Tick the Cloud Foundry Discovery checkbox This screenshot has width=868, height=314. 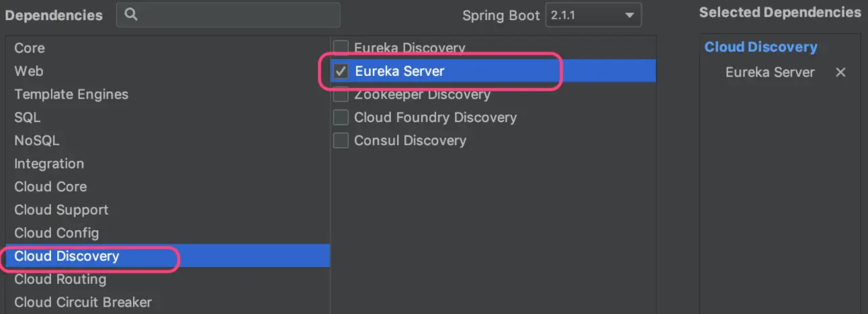click(x=341, y=117)
